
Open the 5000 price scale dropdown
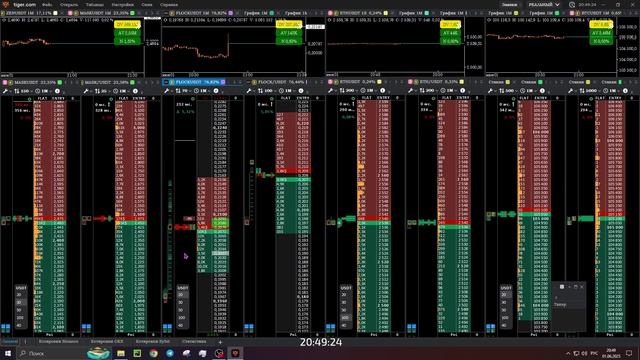[x=589, y=91]
